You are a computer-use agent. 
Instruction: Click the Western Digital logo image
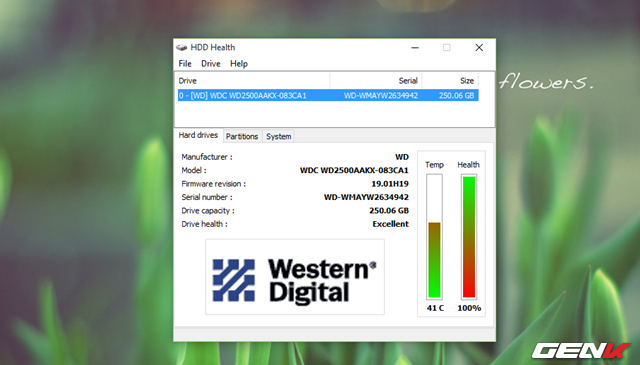295,277
